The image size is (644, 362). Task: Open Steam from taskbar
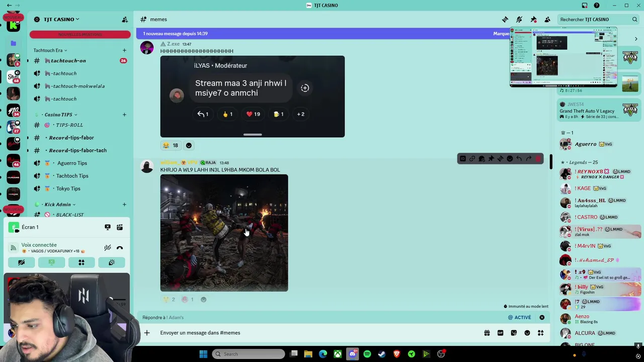[382, 354]
